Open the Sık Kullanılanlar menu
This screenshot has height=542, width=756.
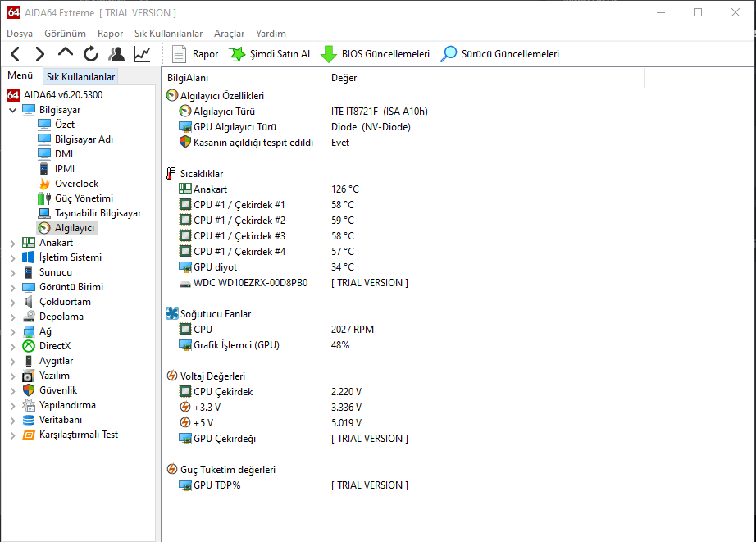click(168, 34)
